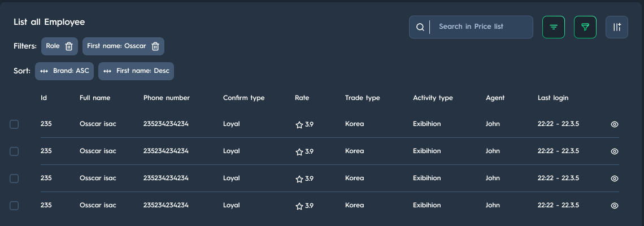This screenshot has height=226, width=644.
Task: View second row details via eye icon
Action: (x=615, y=151)
